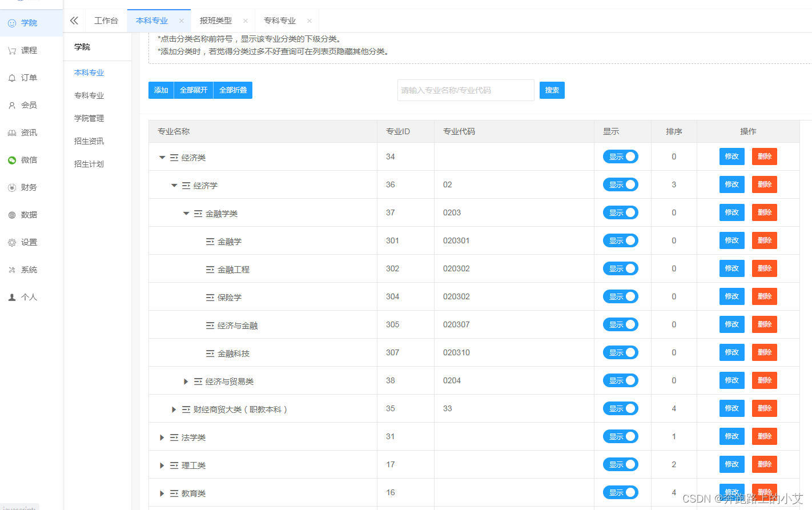
Task: Open the 学院 sidebar section icon
Action: (12, 23)
